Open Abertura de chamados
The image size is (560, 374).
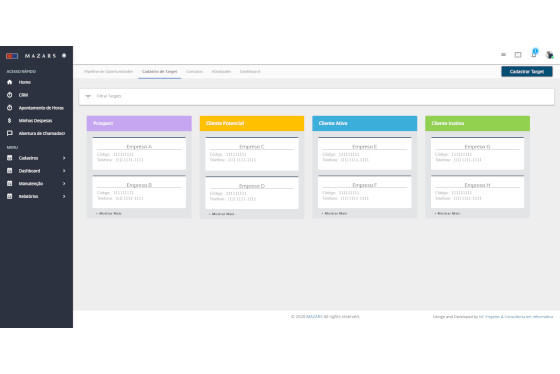click(x=41, y=134)
